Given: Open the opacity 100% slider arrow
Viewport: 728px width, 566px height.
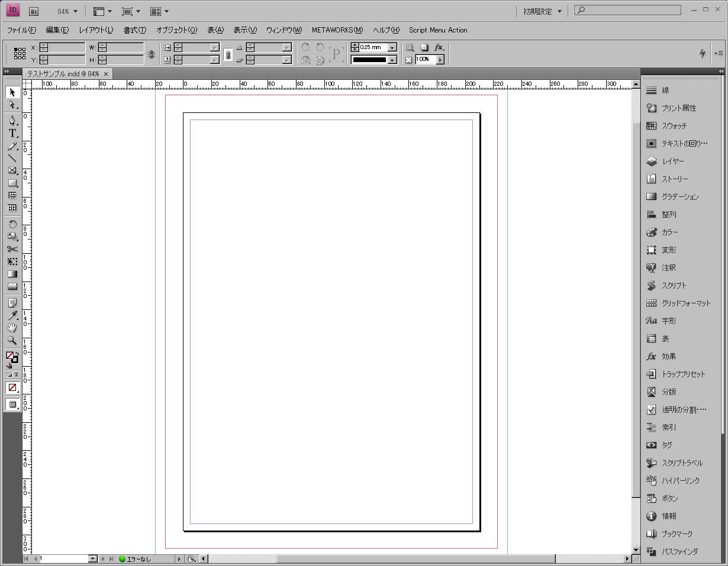Looking at the screenshot, I should coord(440,60).
